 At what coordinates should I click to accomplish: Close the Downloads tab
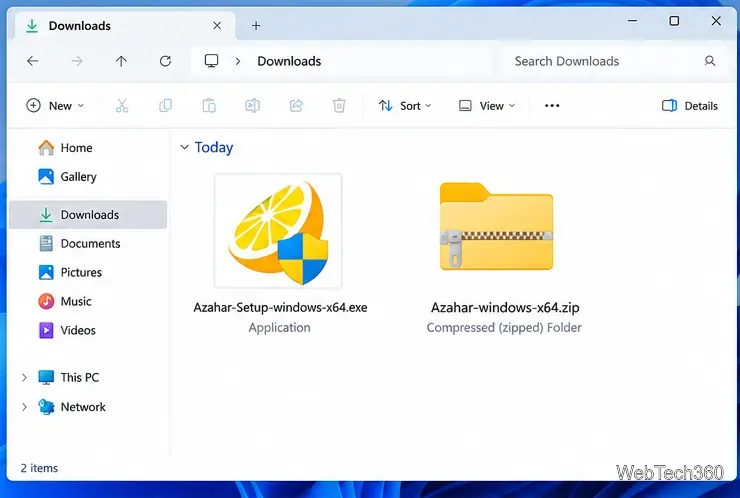217,25
